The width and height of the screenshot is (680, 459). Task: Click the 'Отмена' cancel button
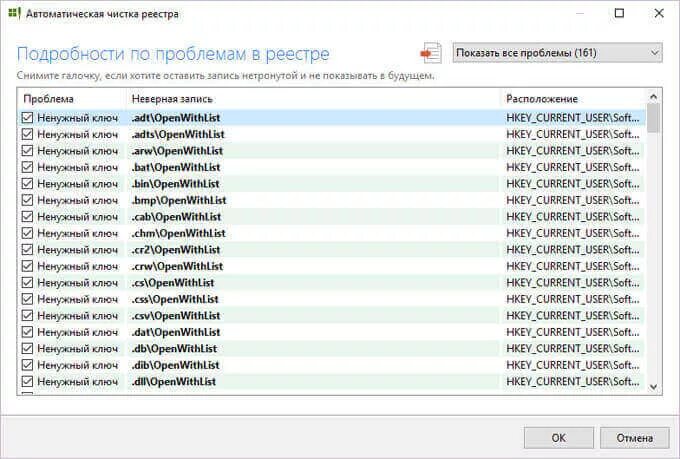click(x=634, y=438)
